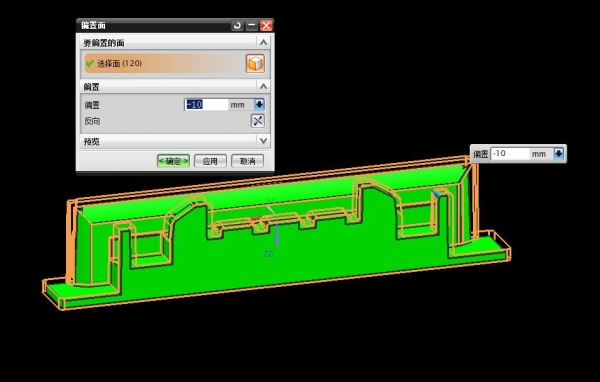Click the reverse direction icon
Image resolution: width=600 pixels, height=382 pixels.
[x=258, y=121]
